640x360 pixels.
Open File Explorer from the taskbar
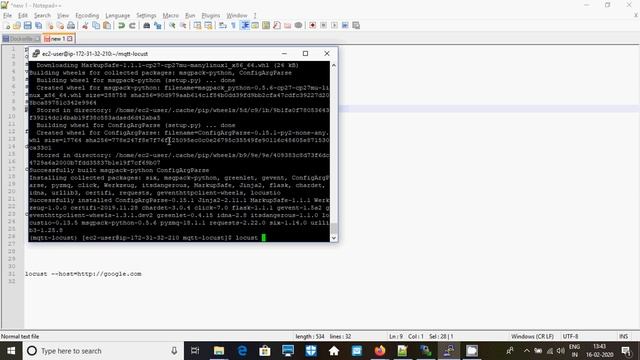219,351
